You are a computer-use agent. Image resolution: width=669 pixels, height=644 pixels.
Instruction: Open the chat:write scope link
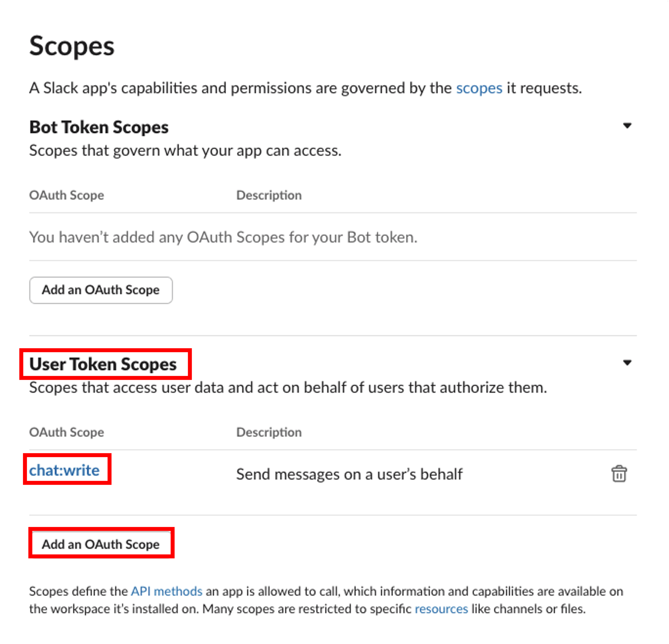click(64, 470)
